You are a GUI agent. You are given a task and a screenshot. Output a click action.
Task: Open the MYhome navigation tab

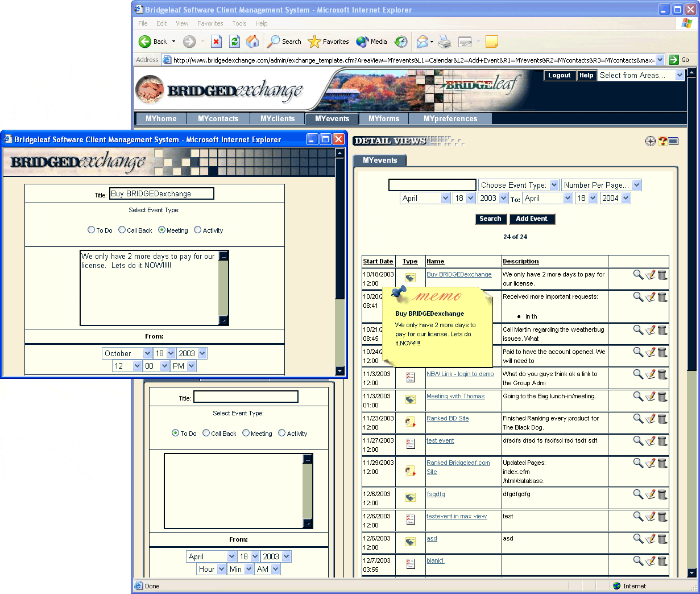161,119
